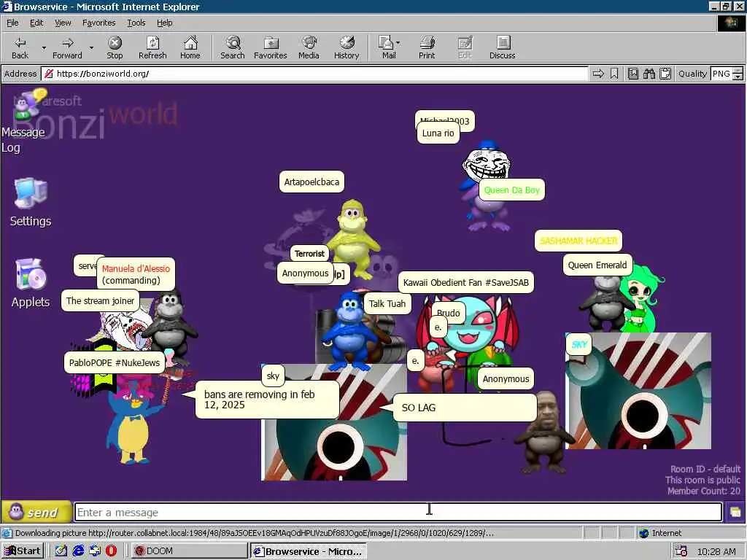Open the Start menu
This screenshot has height=560, width=747.
pos(23,551)
